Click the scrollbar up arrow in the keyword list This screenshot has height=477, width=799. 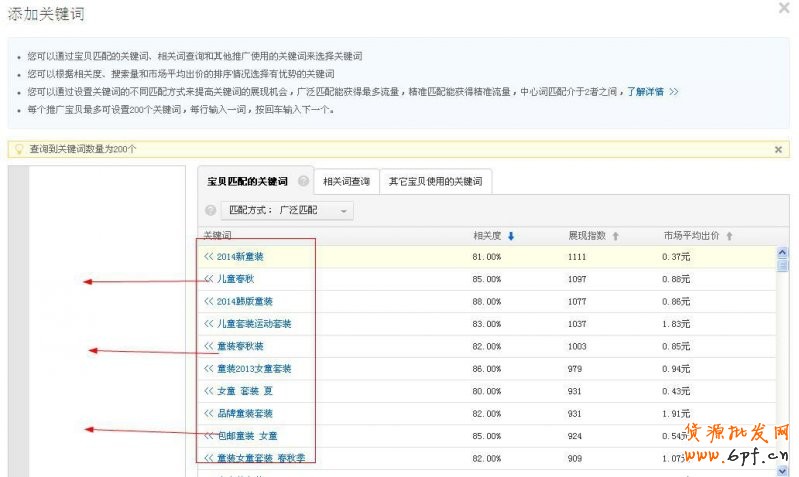782,253
